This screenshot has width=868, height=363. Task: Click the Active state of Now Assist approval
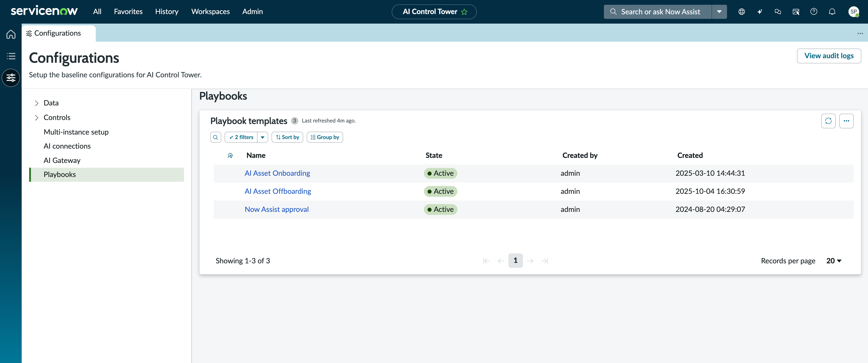[x=440, y=209]
